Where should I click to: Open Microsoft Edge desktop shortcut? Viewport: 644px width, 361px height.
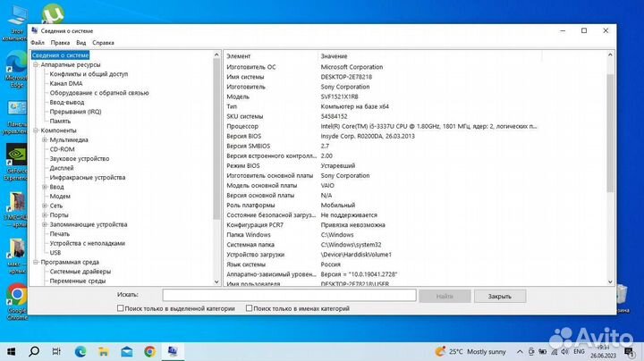tap(16, 69)
